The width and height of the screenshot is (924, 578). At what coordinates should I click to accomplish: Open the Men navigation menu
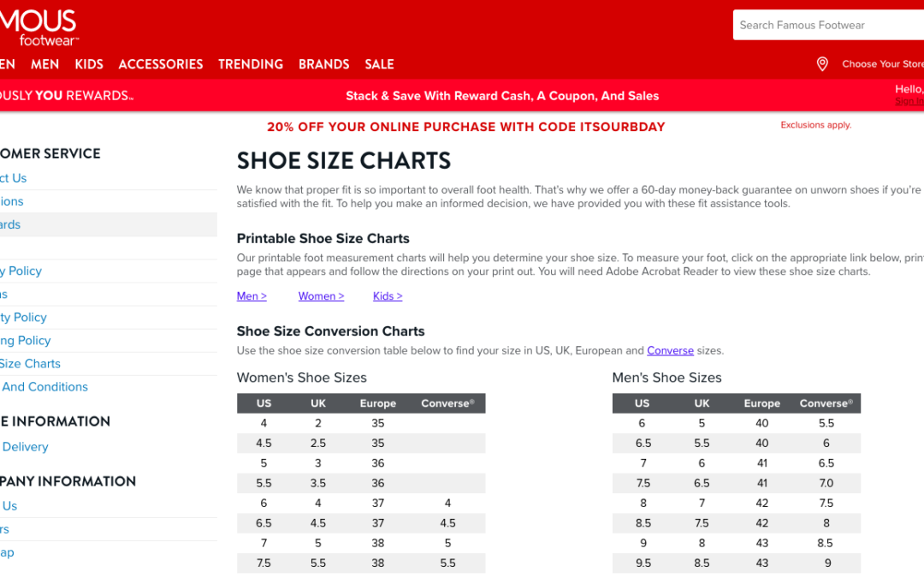45,64
